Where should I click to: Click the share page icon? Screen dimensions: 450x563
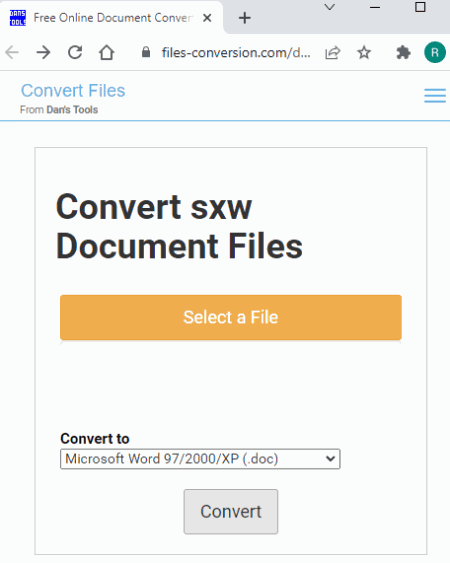333,53
